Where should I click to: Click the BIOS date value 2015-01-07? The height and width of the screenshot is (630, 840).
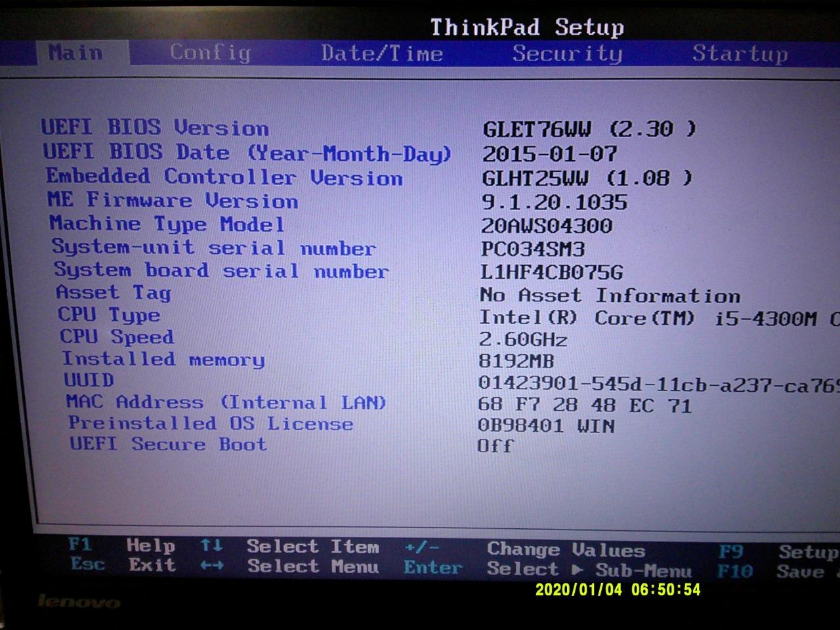550,154
